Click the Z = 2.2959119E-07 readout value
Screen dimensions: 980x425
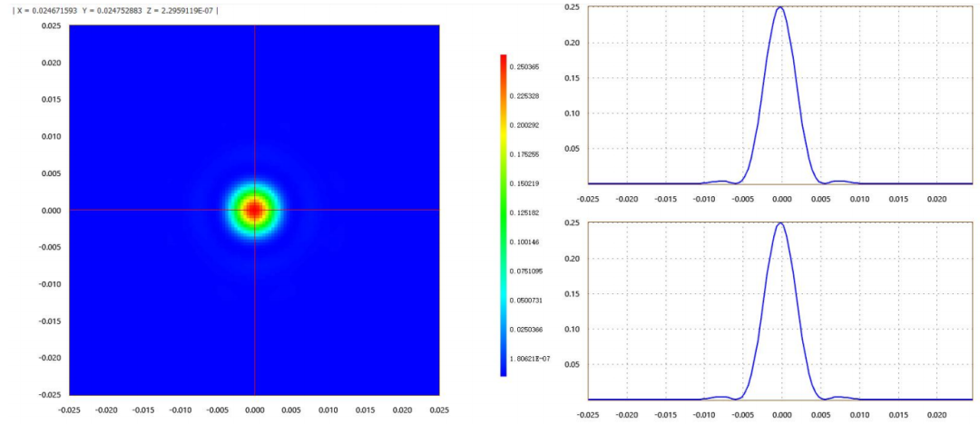coord(180,11)
